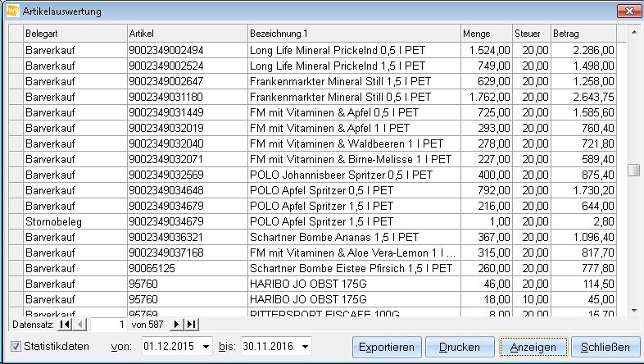This screenshot has width=644, height=364.
Task: Select 'Long Life Mineral Prickelnd 0,5 l PET'
Action: click(x=338, y=50)
